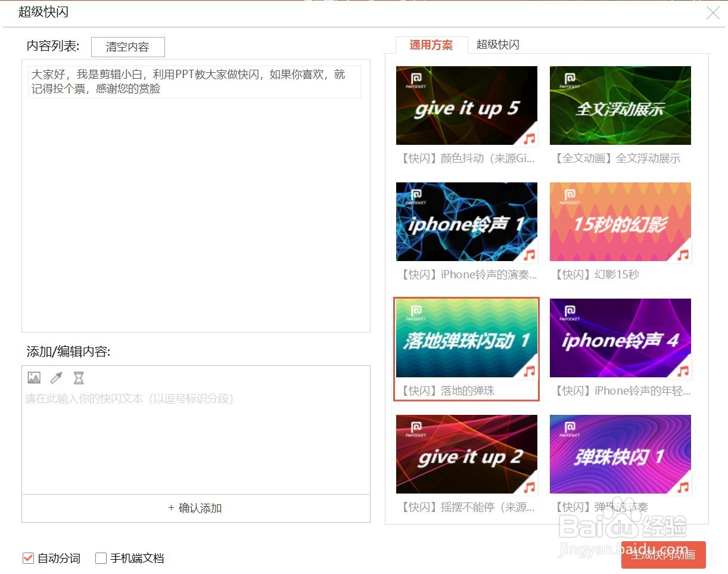This screenshot has width=728, height=574.
Task: Select the 大家好 content list entry
Action: point(194,82)
